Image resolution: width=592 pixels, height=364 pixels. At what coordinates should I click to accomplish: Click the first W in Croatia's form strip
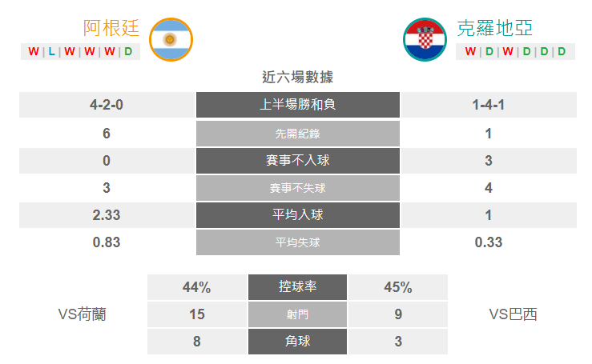tap(470, 51)
